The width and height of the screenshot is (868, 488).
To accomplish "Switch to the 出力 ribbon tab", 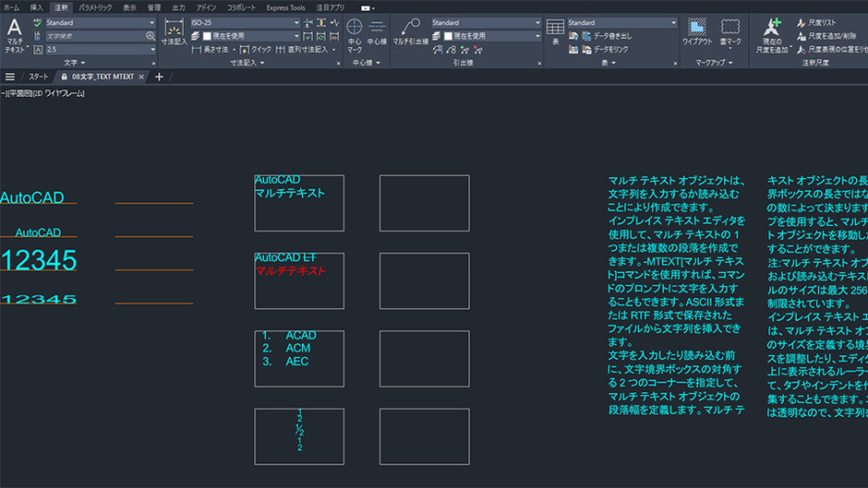I will [178, 7].
